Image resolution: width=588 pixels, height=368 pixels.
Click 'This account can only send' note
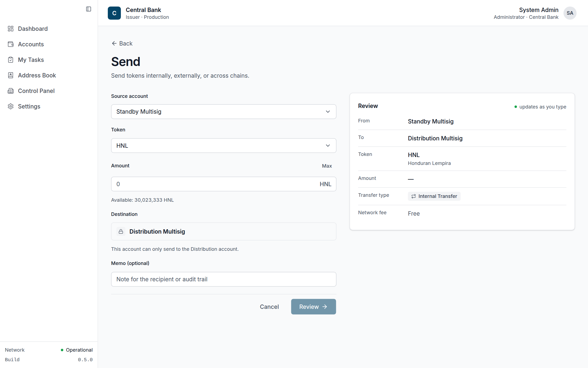[174, 249]
